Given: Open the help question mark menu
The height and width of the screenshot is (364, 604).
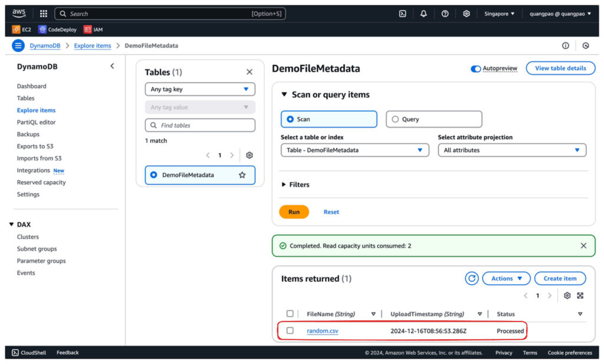Looking at the screenshot, I should (445, 14).
